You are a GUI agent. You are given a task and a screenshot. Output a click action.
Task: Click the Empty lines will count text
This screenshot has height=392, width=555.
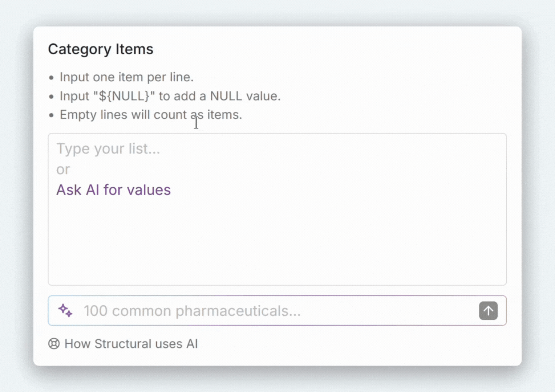click(151, 115)
